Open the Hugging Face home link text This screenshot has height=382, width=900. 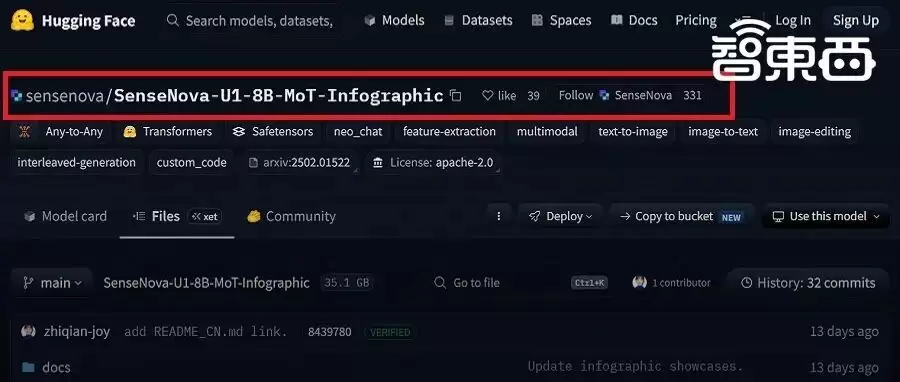point(88,21)
